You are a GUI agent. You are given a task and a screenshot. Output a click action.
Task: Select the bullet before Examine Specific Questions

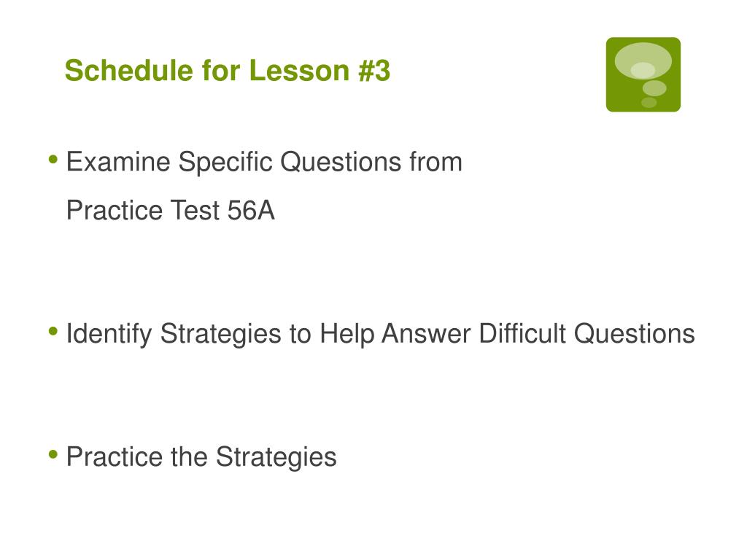[53, 160]
